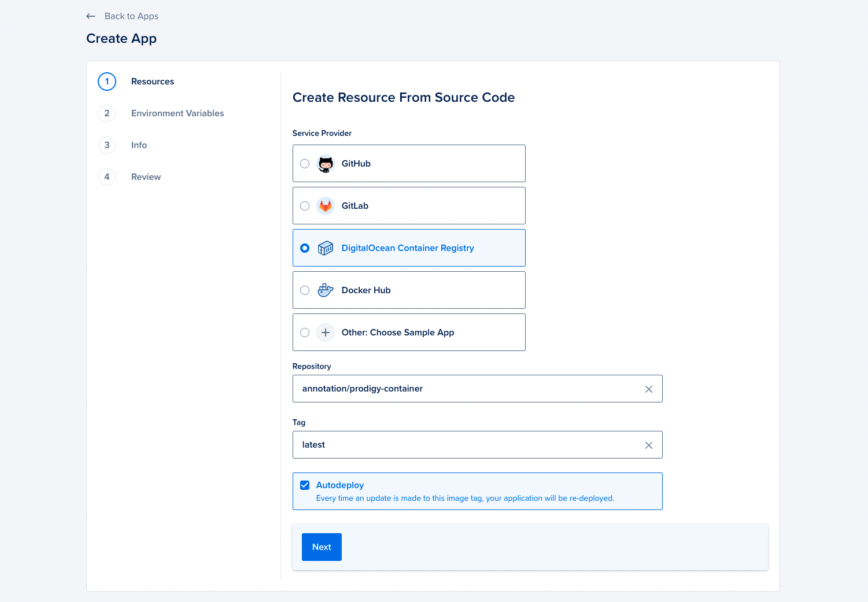This screenshot has height=602, width=868.
Task: Open the Repository dropdown field
Action: (477, 389)
